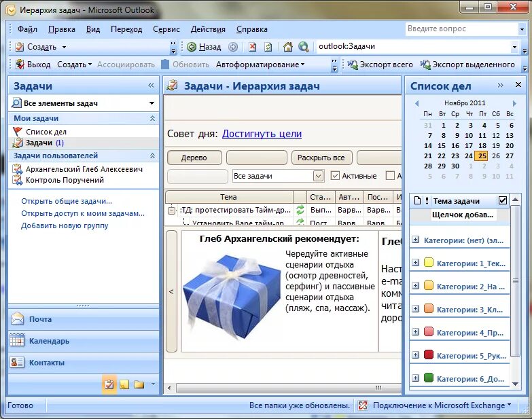532x419 pixels.
Task: Click the Web search globe icon
Action: click(303, 47)
